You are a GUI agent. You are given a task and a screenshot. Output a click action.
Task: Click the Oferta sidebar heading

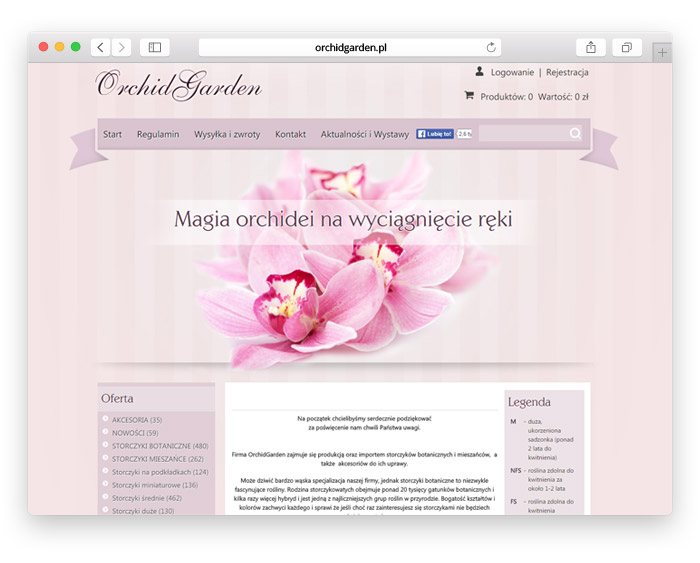point(117,398)
